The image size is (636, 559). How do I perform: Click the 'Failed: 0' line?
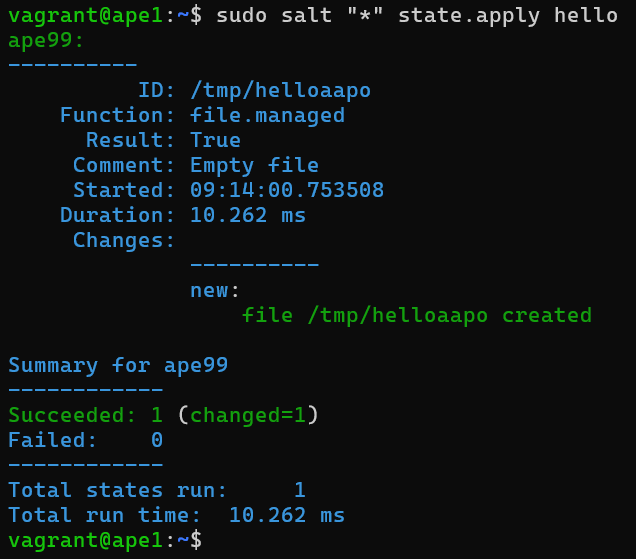[x=85, y=440]
